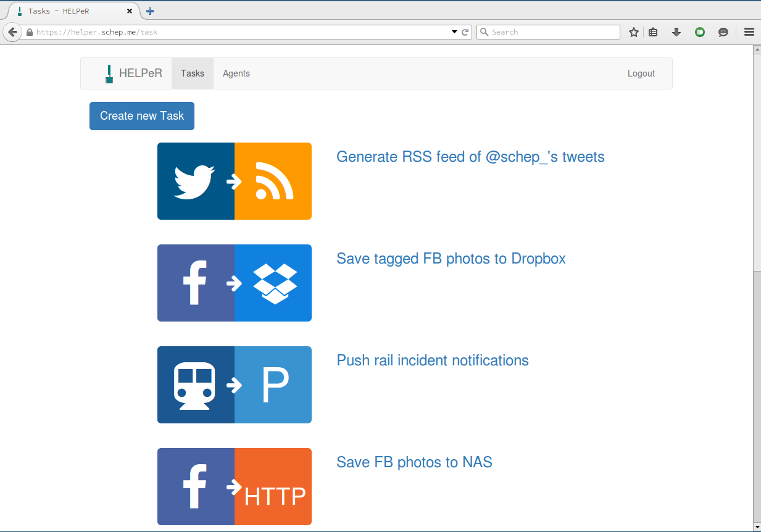
Task: Click the green circular extension icon
Action: pyautogui.click(x=700, y=32)
